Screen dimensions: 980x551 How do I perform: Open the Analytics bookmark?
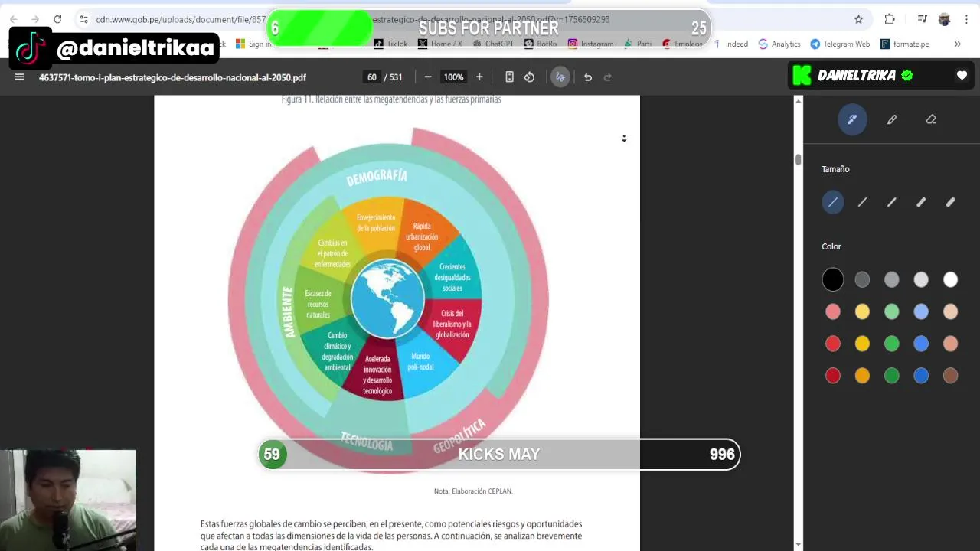[x=779, y=44]
